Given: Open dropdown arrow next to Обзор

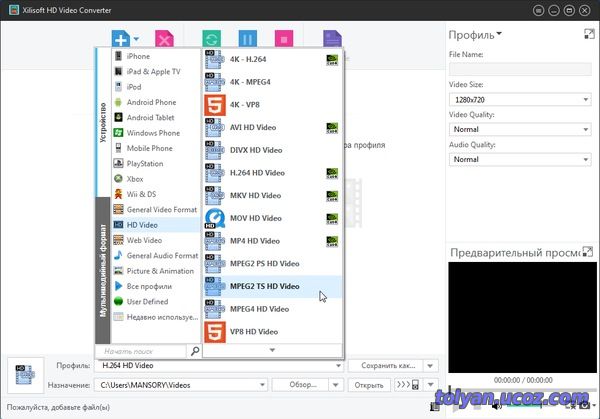Looking at the screenshot, I should coord(336,385).
